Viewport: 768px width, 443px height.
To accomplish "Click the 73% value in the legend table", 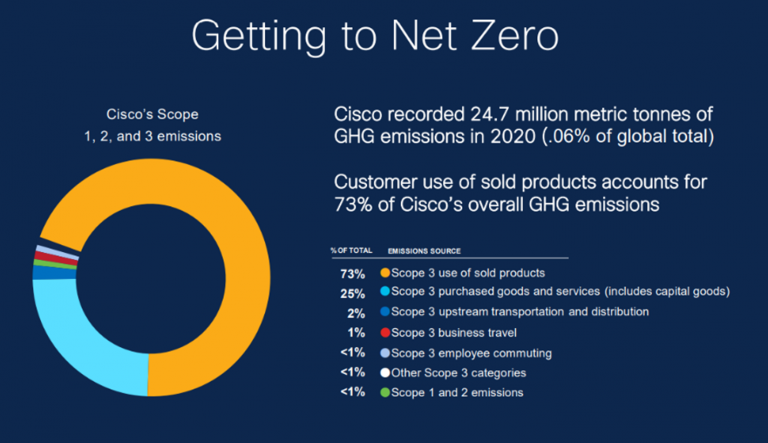I will [x=351, y=273].
